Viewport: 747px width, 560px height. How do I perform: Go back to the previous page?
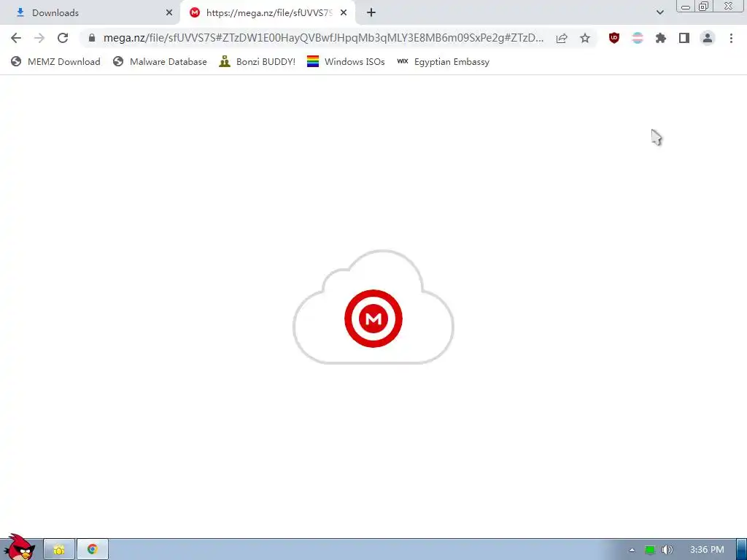pos(16,38)
